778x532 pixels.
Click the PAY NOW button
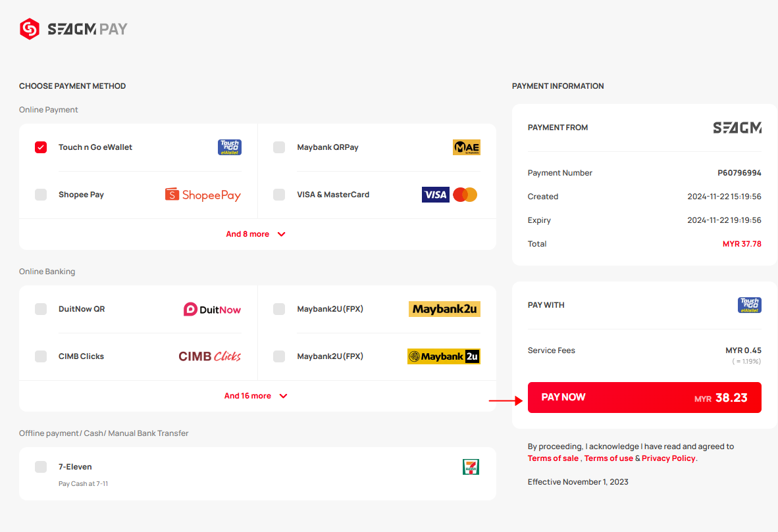tap(644, 398)
